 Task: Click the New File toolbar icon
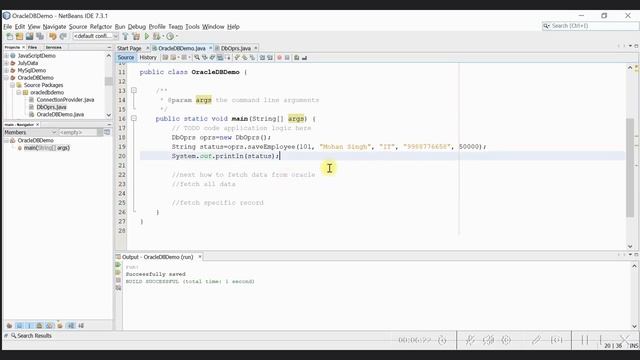coord(10,36)
